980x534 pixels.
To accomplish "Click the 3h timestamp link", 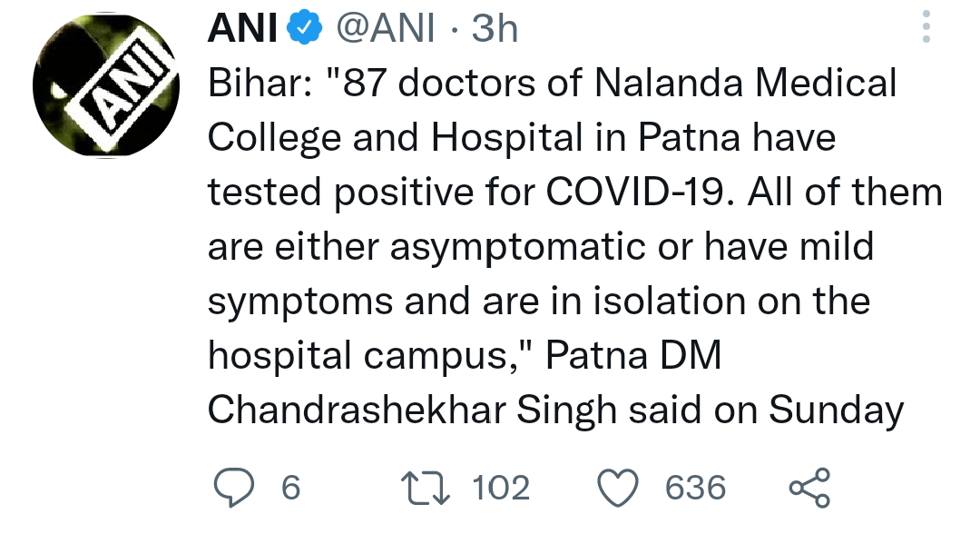I will point(495,27).
